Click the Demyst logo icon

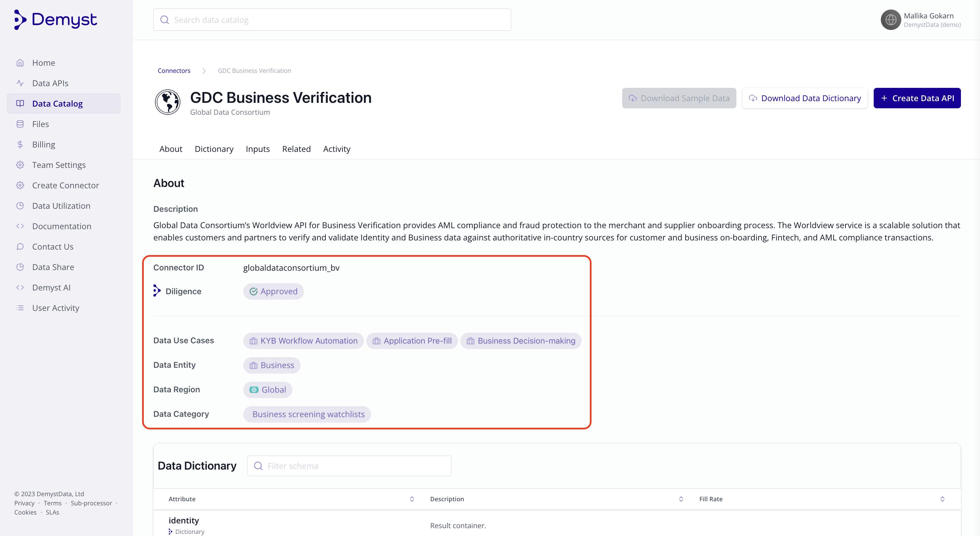click(20, 20)
